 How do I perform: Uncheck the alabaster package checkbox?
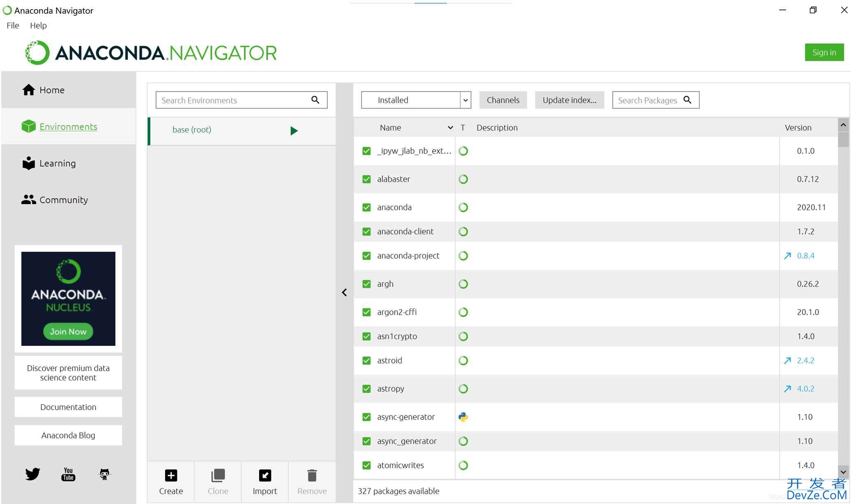(x=366, y=179)
